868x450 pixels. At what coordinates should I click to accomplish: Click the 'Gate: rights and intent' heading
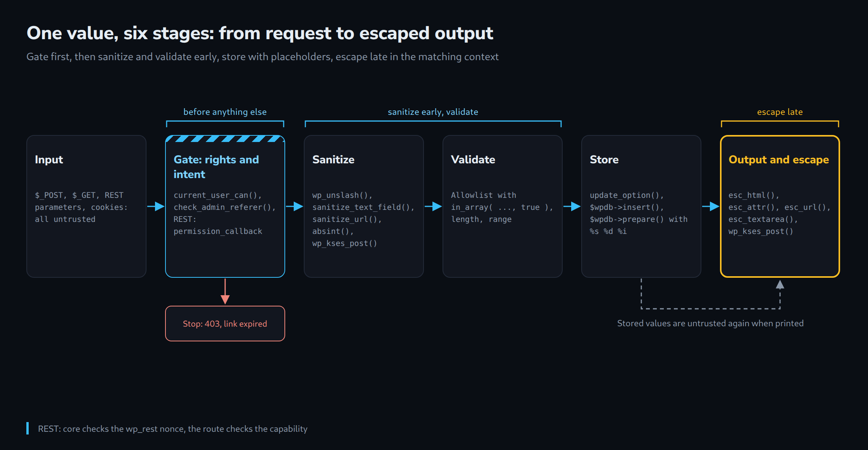point(216,167)
